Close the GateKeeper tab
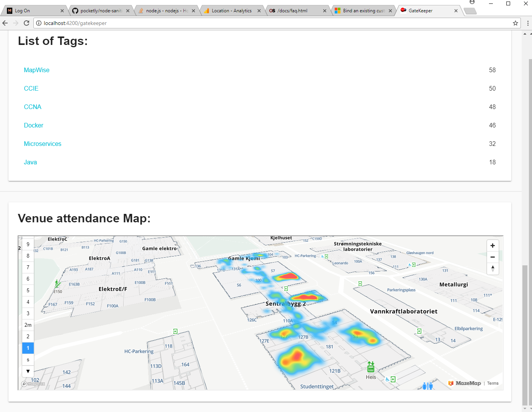The image size is (532, 412). [456, 11]
